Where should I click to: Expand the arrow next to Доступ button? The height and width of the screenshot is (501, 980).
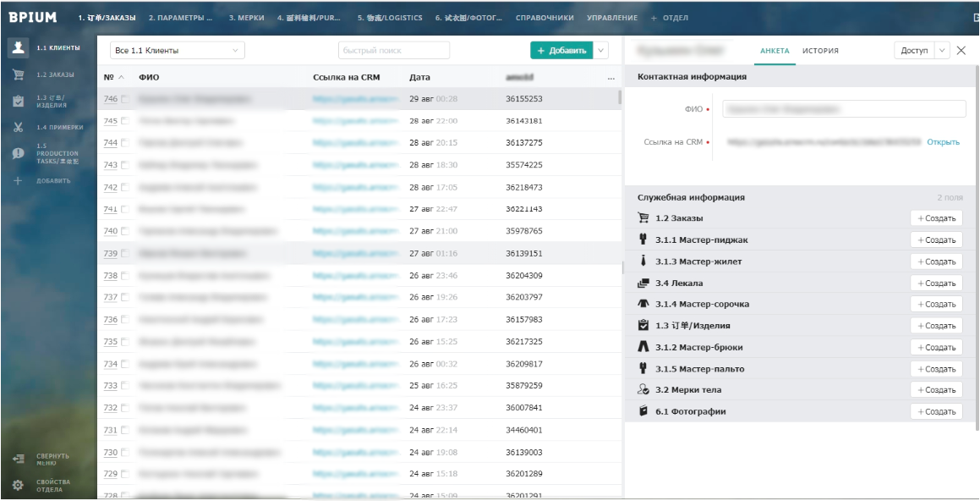[x=943, y=51]
